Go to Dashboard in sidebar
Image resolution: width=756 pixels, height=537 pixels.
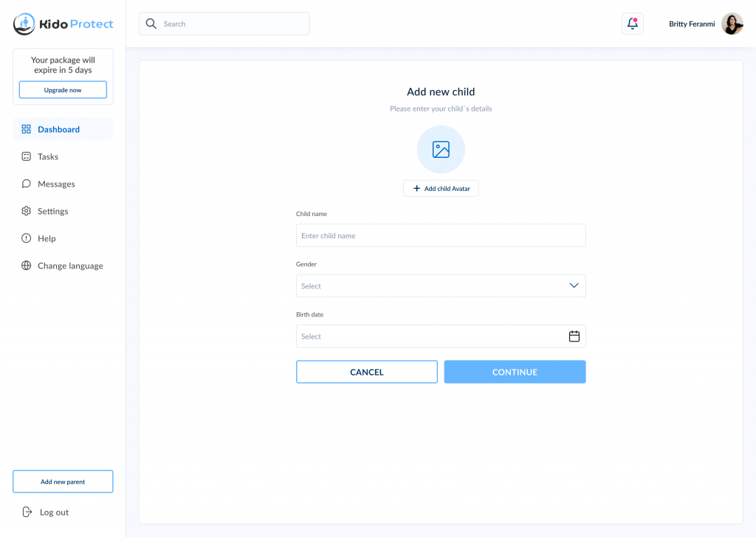[59, 129]
